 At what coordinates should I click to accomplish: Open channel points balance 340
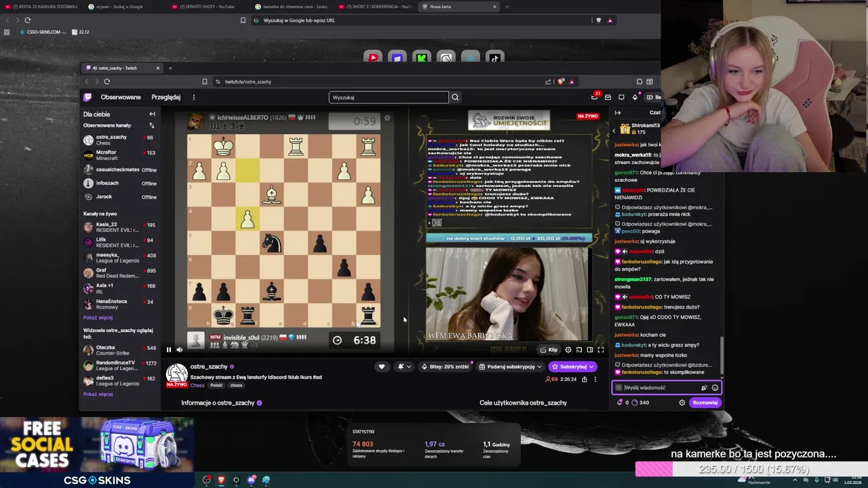pos(640,403)
